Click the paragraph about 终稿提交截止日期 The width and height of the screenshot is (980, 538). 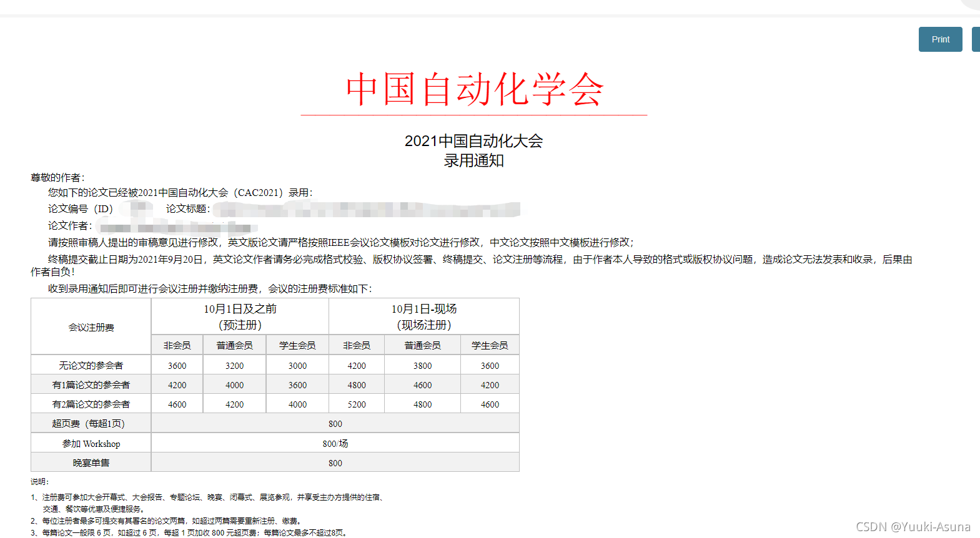[x=472, y=265]
